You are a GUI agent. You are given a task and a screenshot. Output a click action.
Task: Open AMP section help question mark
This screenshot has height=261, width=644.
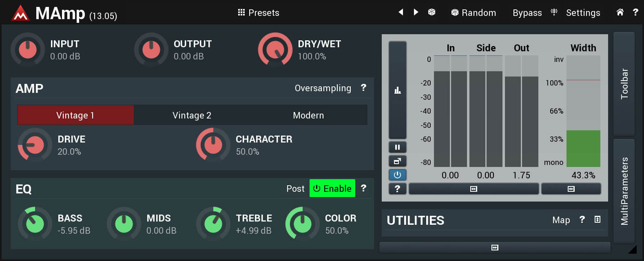coord(363,88)
